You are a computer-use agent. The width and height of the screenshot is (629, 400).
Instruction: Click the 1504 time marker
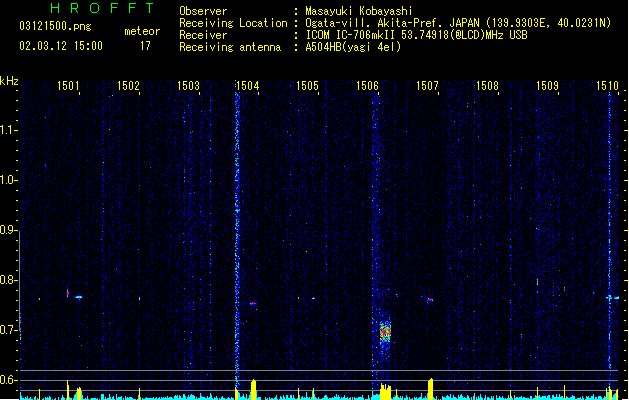[248, 85]
